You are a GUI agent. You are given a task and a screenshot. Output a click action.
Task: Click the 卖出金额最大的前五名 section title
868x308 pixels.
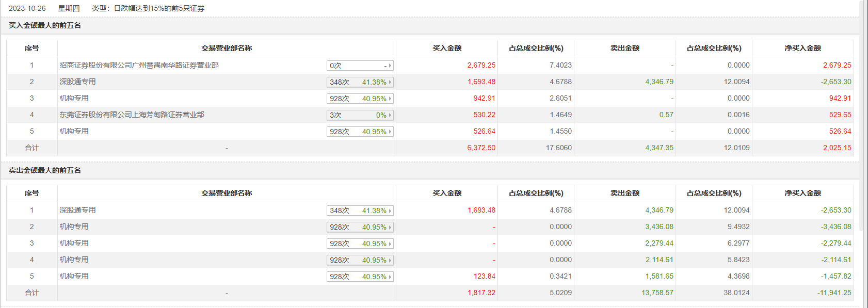click(45, 170)
